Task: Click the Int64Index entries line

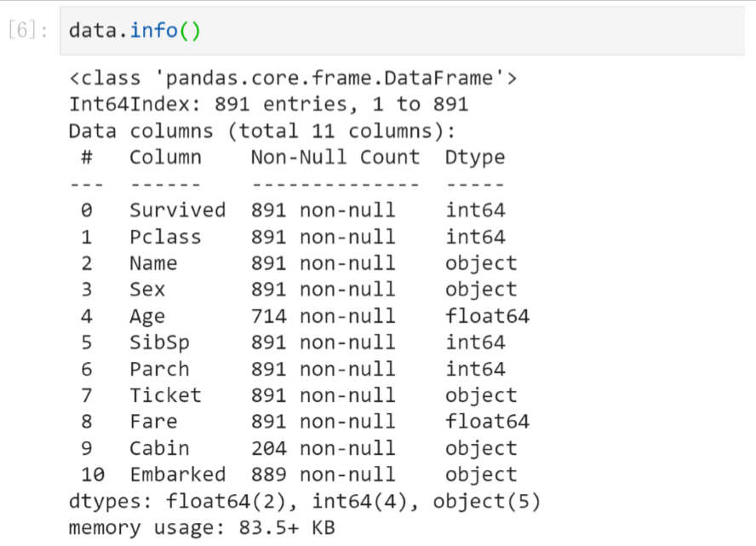Action: pyautogui.click(x=268, y=105)
